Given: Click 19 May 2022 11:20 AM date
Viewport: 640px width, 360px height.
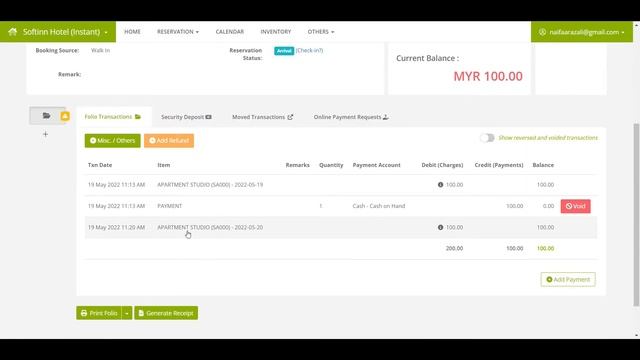Looking at the screenshot, I should pos(116,227).
